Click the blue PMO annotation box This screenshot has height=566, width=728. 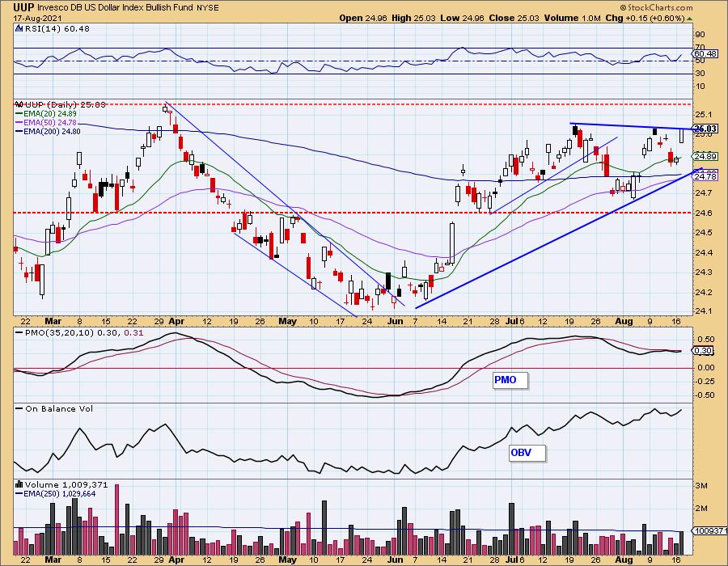click(x=510, y=380)
